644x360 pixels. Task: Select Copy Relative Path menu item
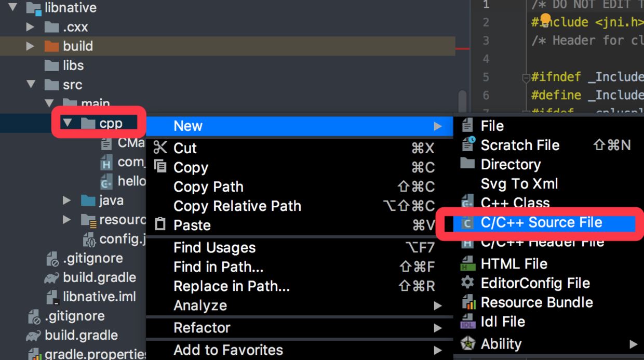[x=237, y=206]
